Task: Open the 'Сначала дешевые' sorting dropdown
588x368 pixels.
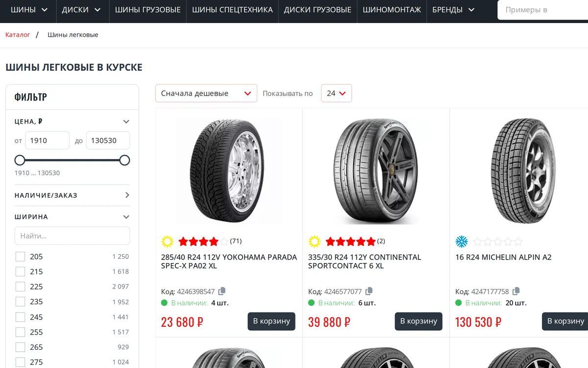Action: coord(206,93)
